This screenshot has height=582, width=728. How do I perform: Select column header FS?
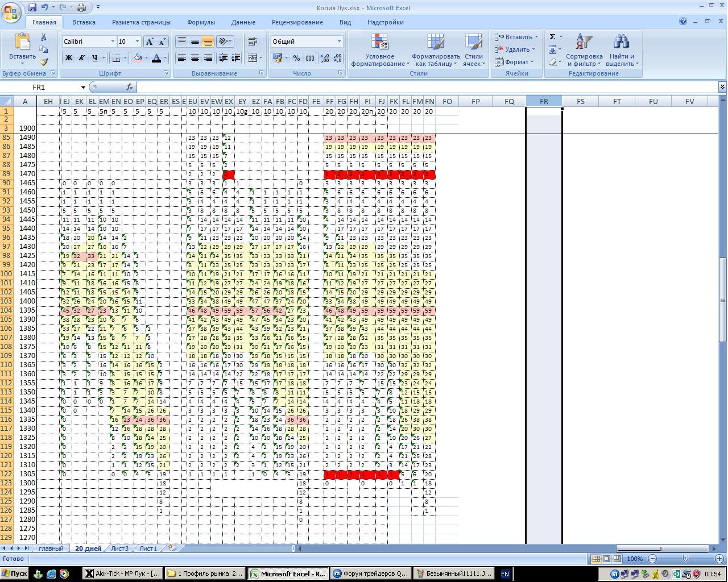tap(580, 101)
